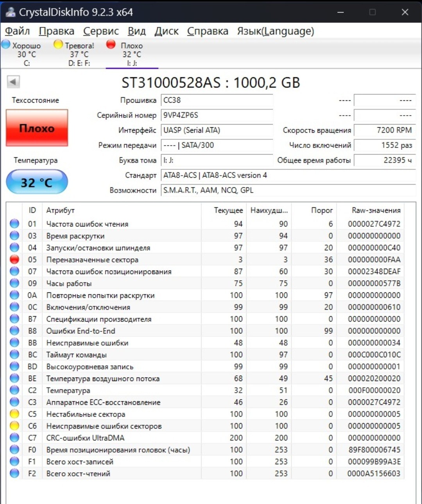Click the blue status icon for attribute 03

click(14, 235)
